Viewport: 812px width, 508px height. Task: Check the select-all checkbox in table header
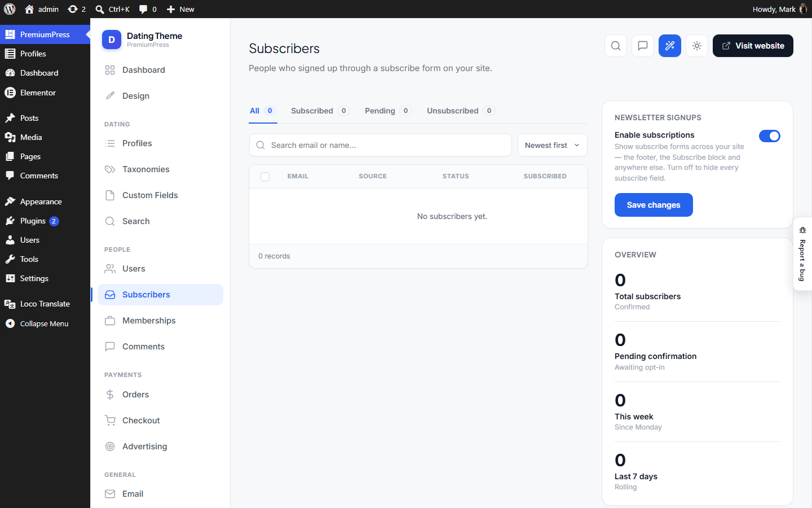[265, 177]
